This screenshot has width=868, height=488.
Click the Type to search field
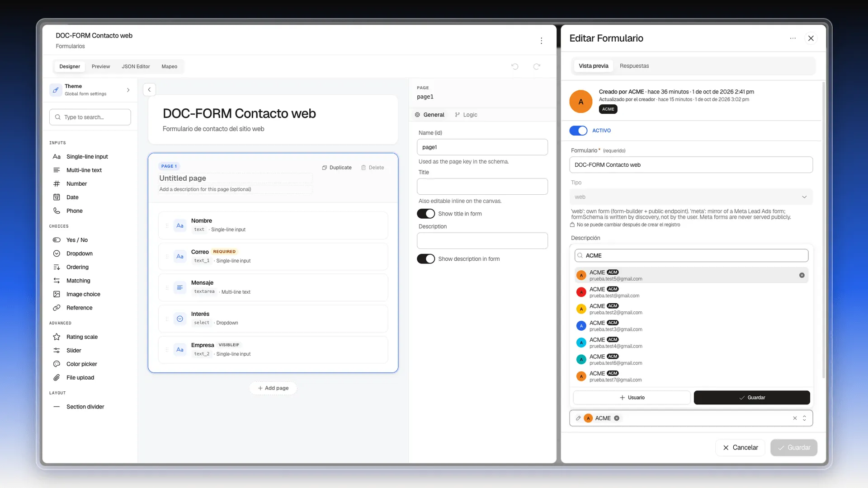click(x=90, y=117)
